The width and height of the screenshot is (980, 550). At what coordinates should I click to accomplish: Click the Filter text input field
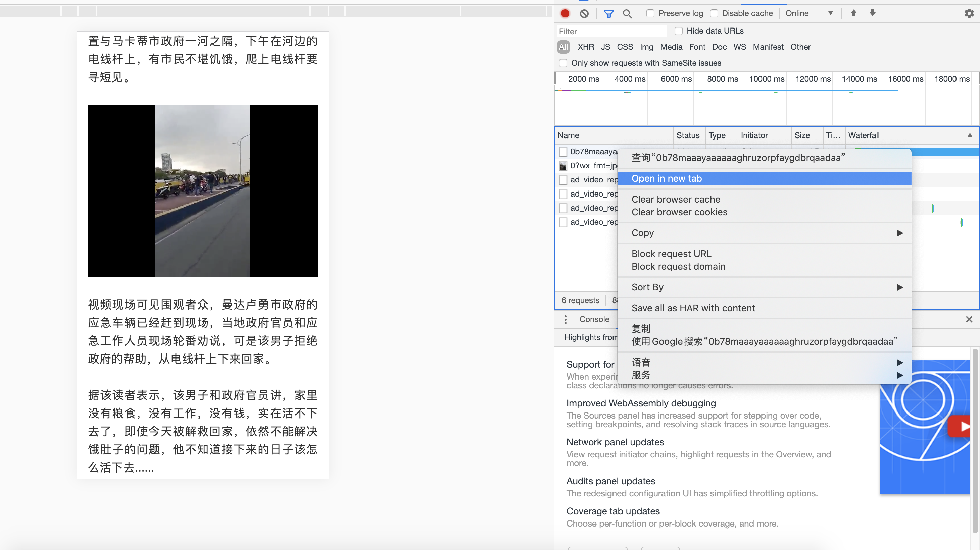coord(611,31)
